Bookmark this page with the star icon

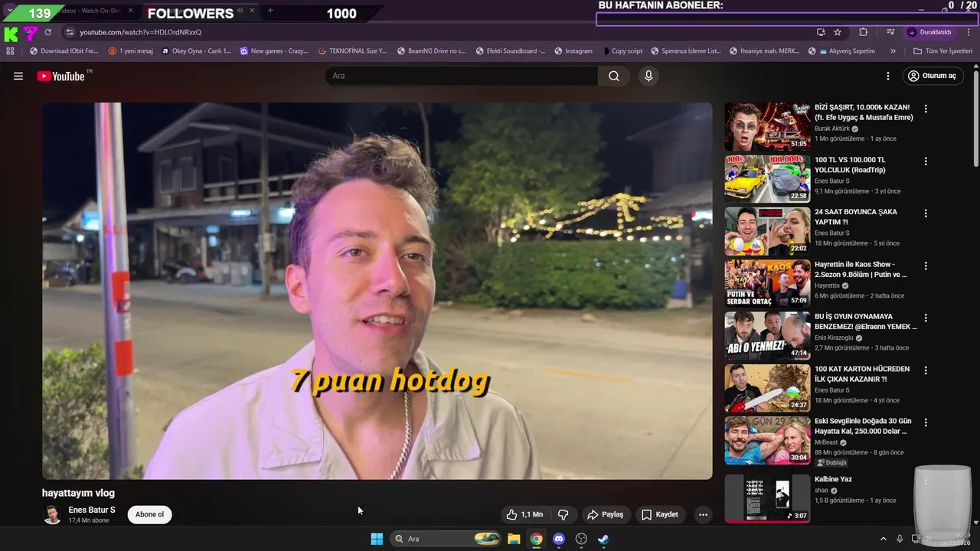[838, 32]
